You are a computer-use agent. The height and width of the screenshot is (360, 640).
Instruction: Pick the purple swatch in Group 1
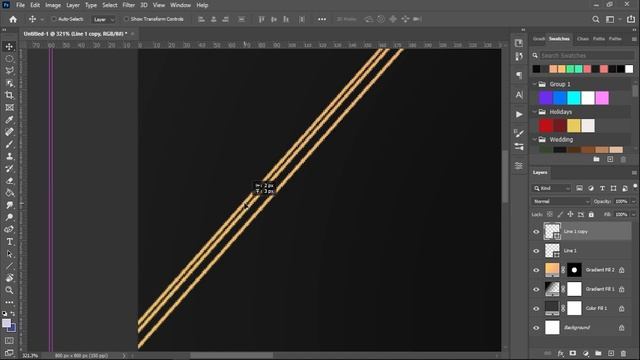546,98
